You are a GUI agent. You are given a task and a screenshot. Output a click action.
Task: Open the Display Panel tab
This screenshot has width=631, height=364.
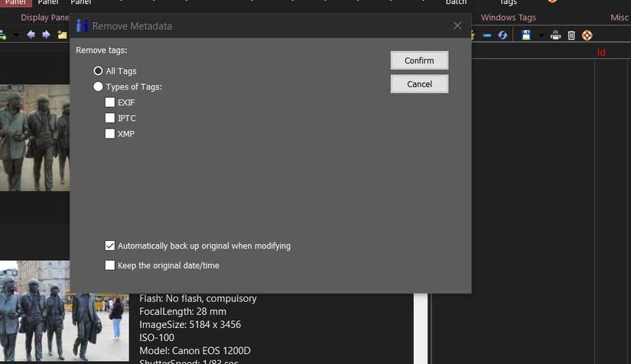click(45, 18)
